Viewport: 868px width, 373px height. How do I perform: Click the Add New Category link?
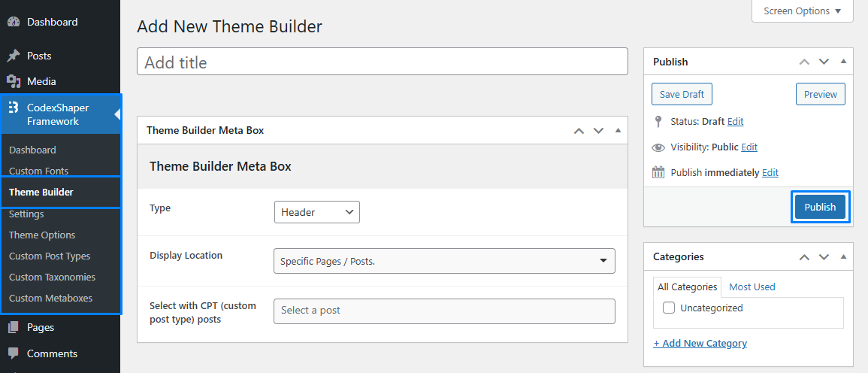(700, 343)
